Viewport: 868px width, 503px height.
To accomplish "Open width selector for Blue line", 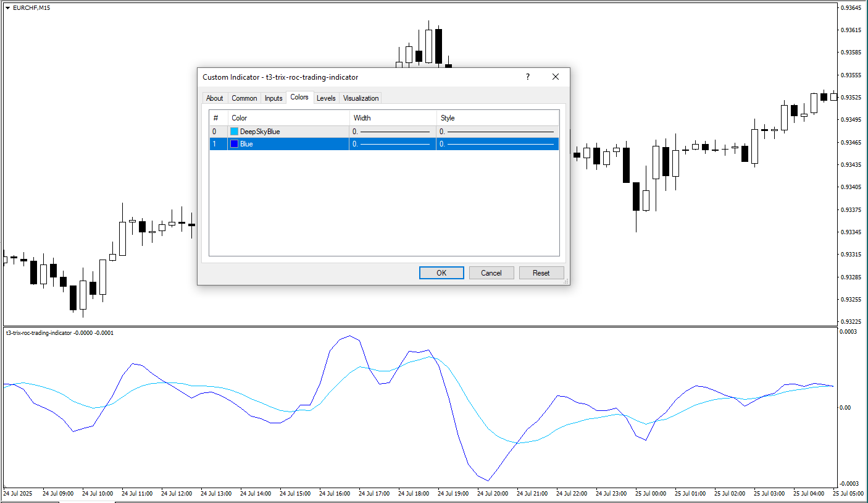I will (x=391, y=144).
